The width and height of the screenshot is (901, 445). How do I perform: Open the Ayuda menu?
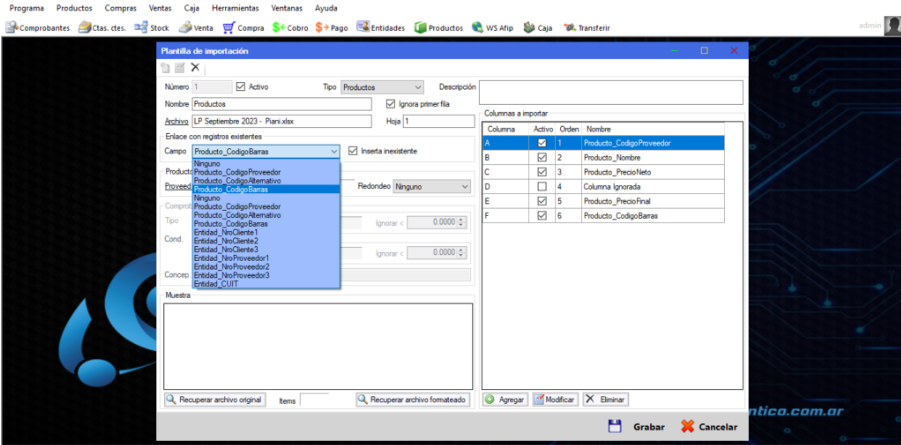[x=326, y=9]
